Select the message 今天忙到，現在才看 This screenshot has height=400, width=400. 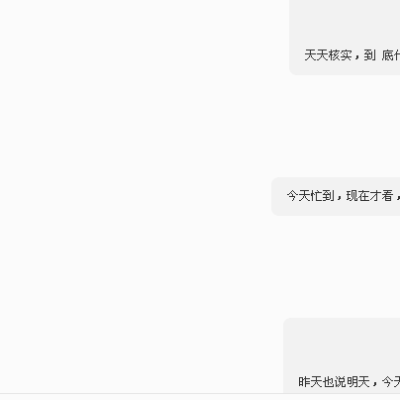click(x=336, y=197)
